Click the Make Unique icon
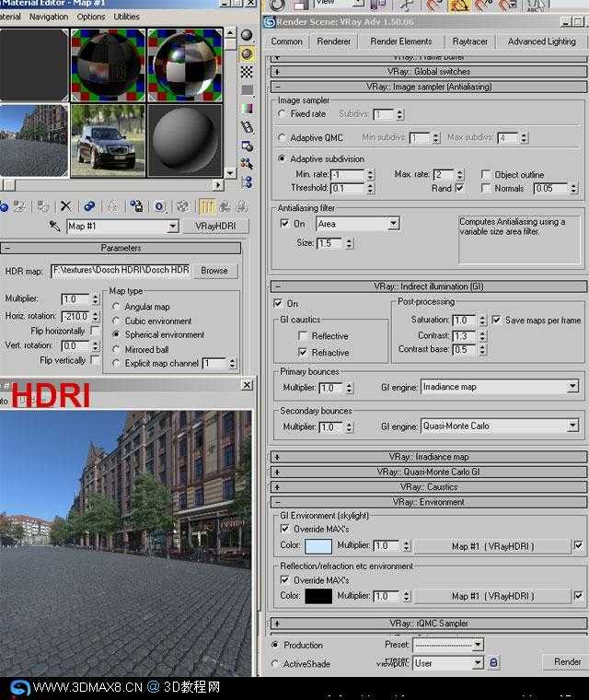 pyautogui.click(x=112, y=206)
